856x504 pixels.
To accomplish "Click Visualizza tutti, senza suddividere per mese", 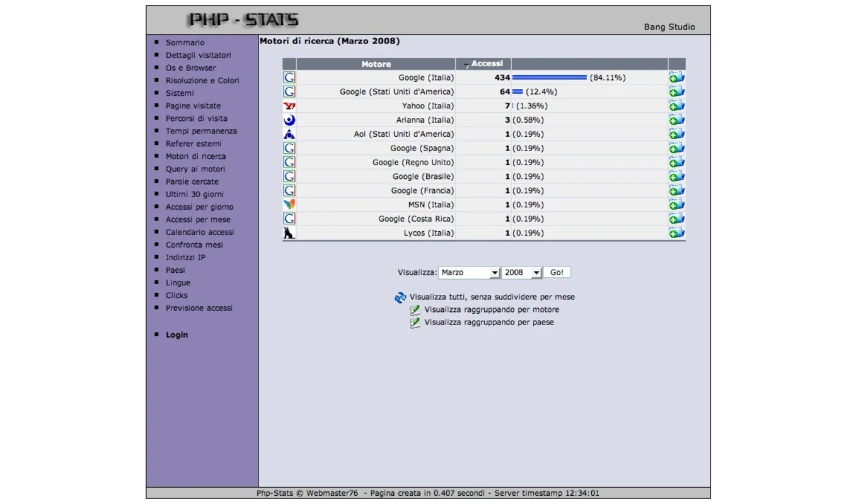I will coord(492,297).
